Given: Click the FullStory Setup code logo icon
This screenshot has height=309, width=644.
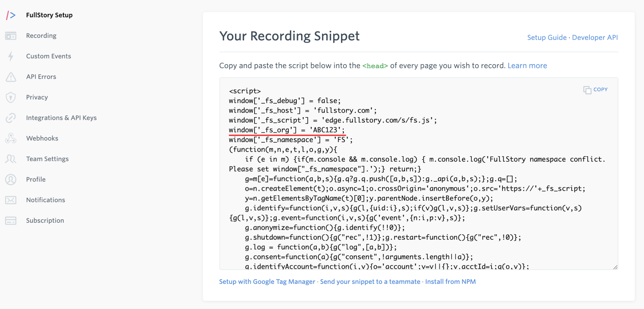Looking at the screenshot, I should (11, 15).
